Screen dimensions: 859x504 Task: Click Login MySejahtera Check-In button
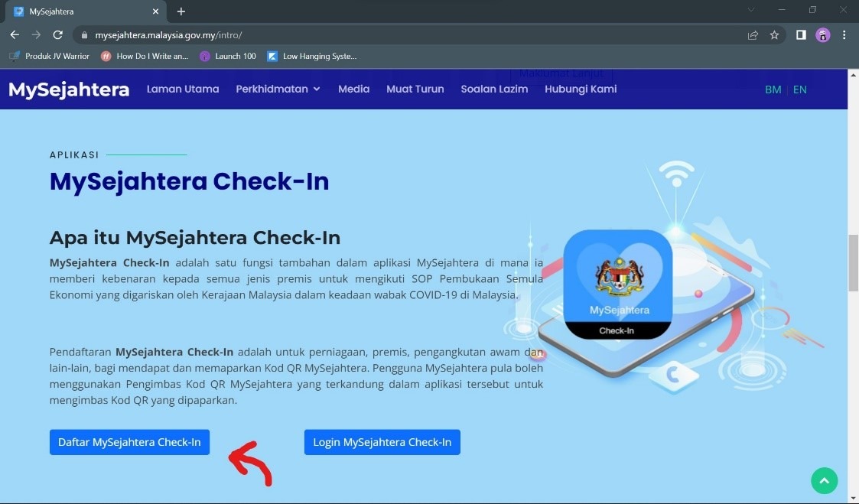(x=382, y=442)
